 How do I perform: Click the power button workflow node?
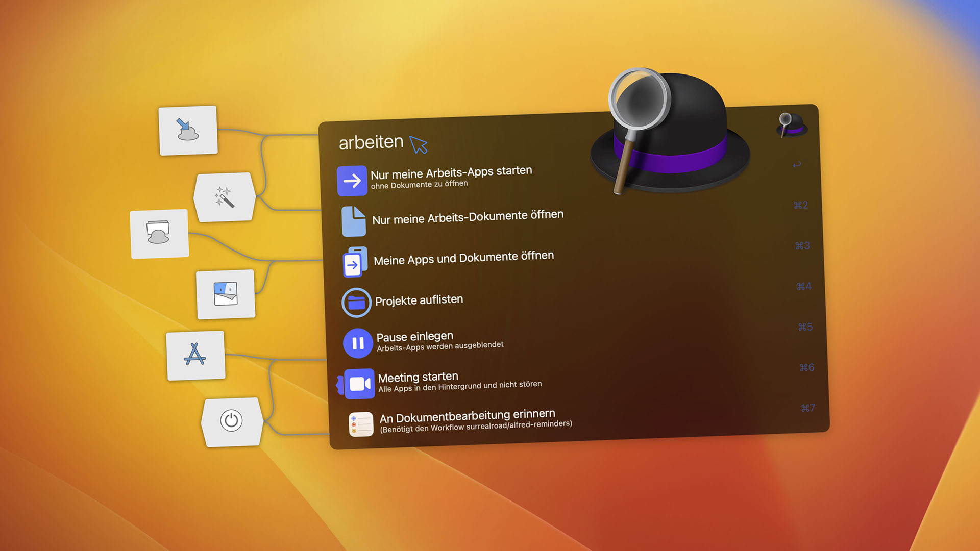click(232, 421)
